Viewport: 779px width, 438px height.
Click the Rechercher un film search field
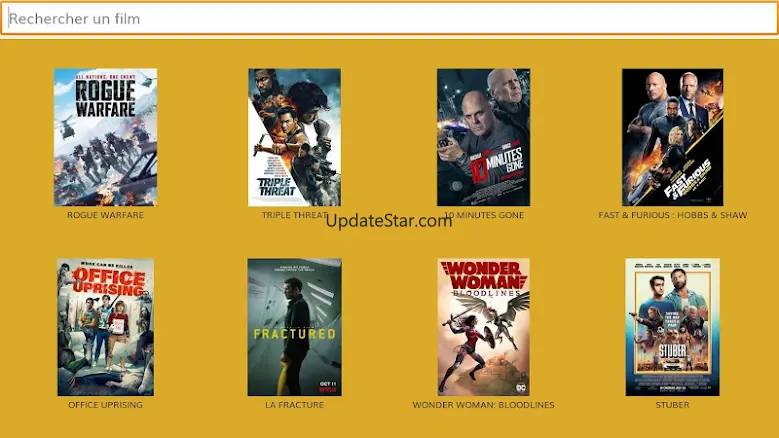390,18
